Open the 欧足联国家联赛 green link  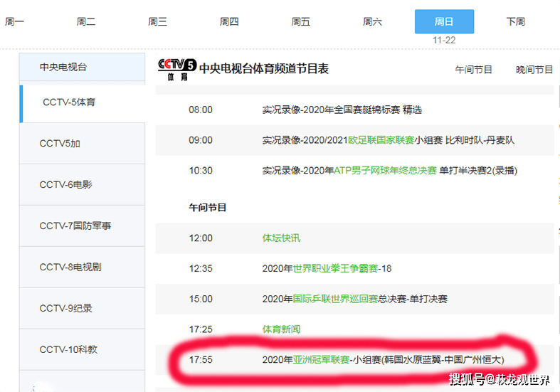[381, 140]
